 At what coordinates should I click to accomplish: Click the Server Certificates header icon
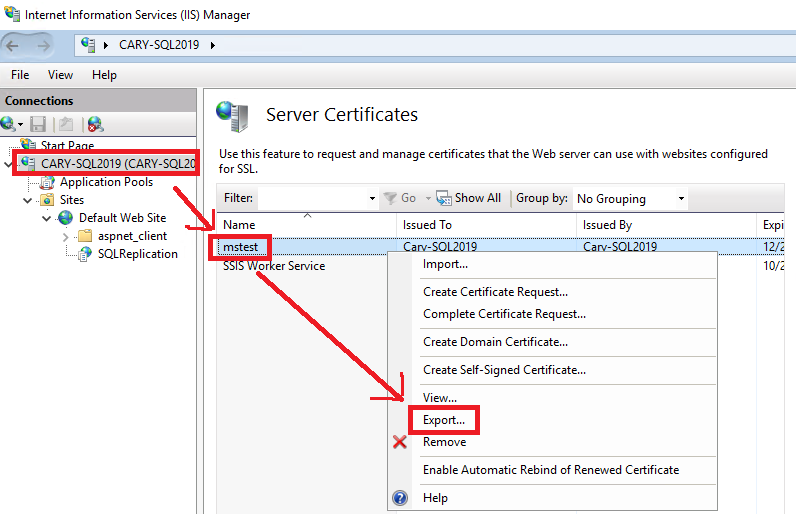(x=233, y=116)
